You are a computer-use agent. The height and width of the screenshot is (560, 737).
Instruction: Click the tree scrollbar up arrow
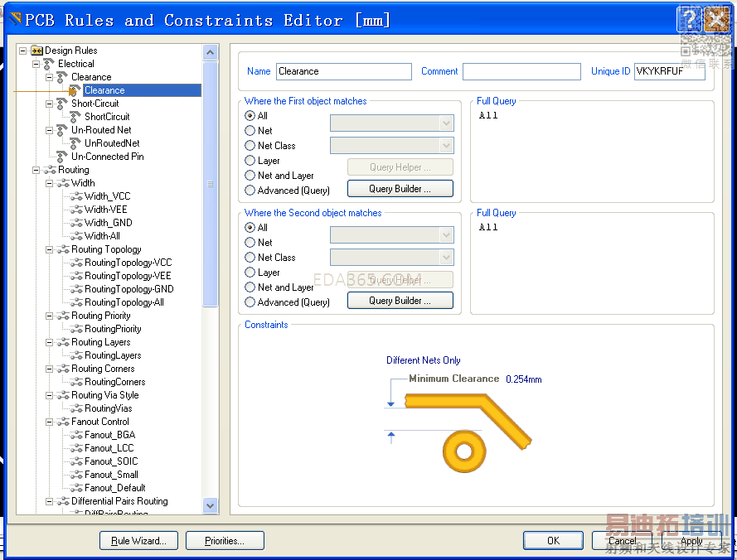click(x=210, y=53)
